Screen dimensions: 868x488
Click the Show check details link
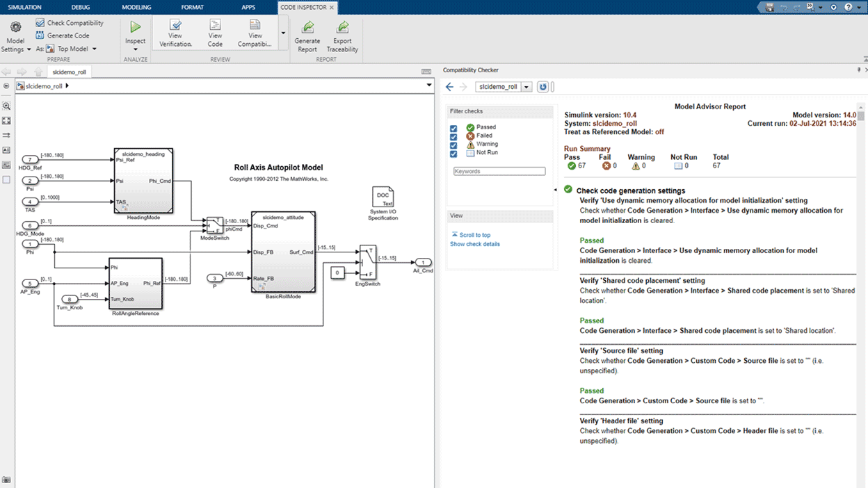[x=475, y=244]
